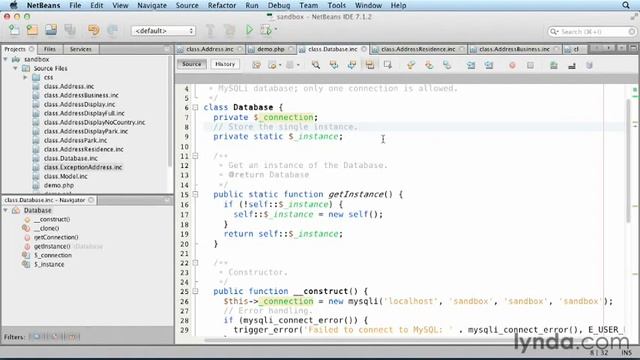Click Find Next Occurrence icon
This screenshot has height=360, width=640.
351,65
